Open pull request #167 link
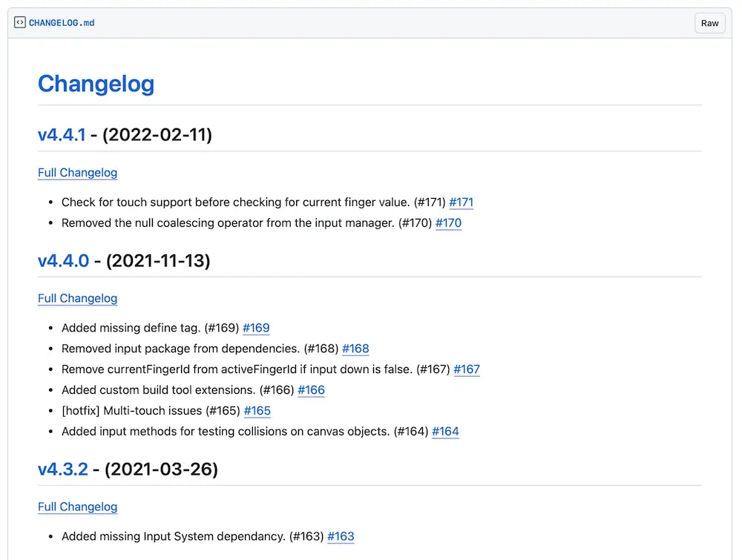This screenshot has width=742, height=560. click(467, 369)
